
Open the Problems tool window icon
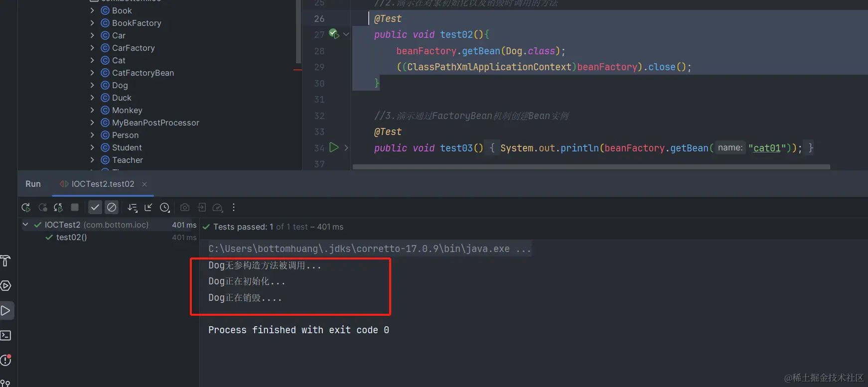coord(5,360)
